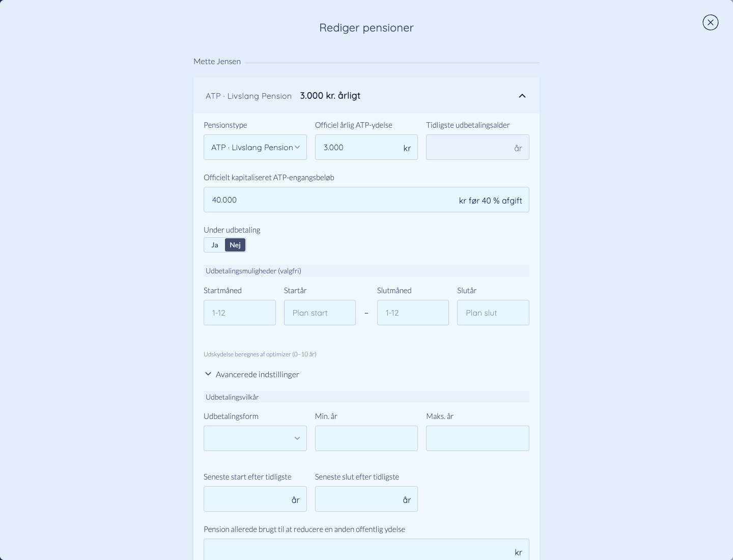Screen dimensions: 733x560
Task: Collapse Avancerede indstillinger section
Action: (251, 374)
